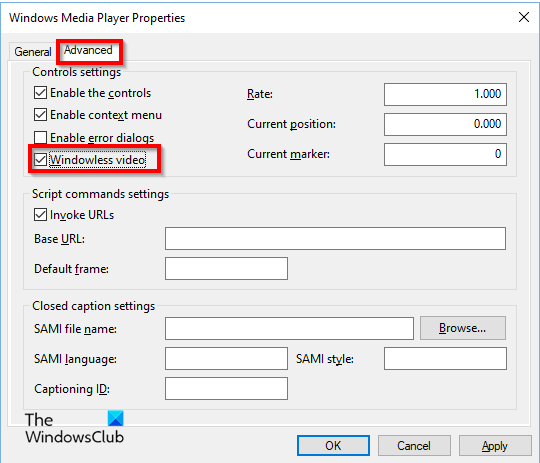The image size is (540, 463).
Task: Focus the SAMI style input
Action: coord(445,359)
